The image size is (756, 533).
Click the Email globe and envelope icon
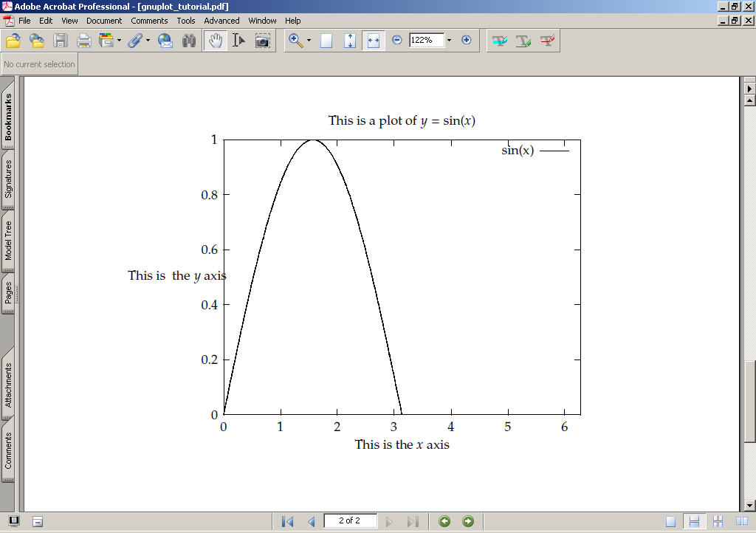165,41
